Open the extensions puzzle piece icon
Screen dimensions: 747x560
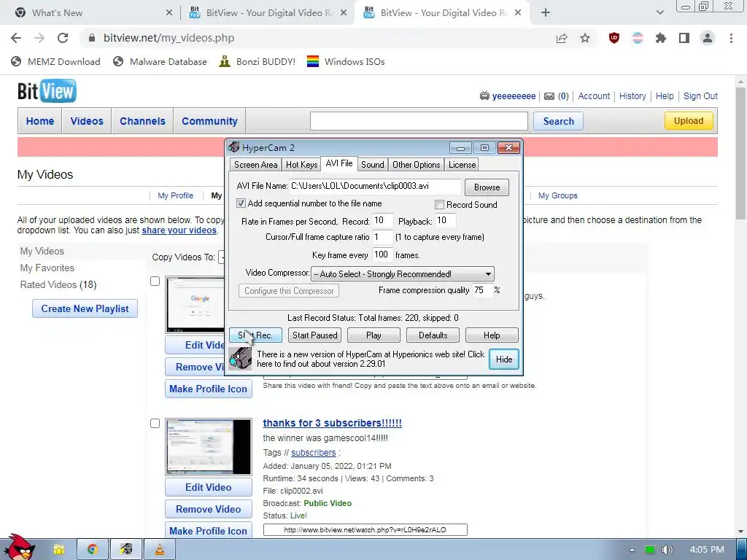coord(660,38)
